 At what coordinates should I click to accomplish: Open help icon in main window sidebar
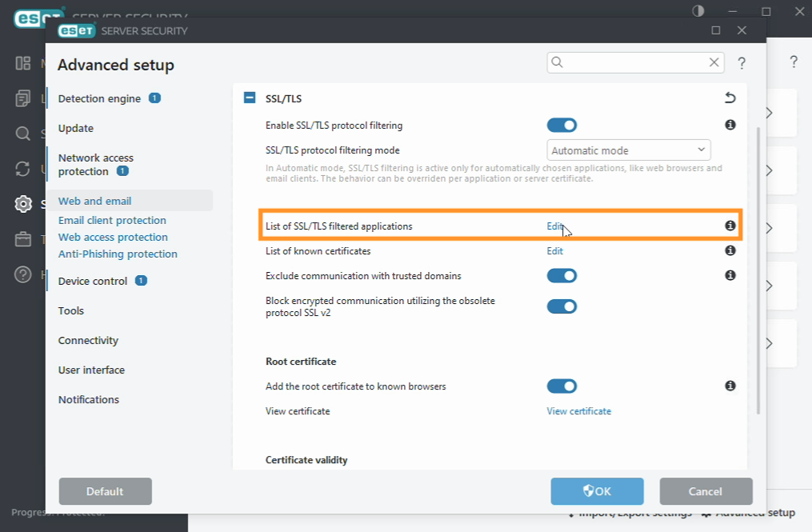(x=22, y=274)
